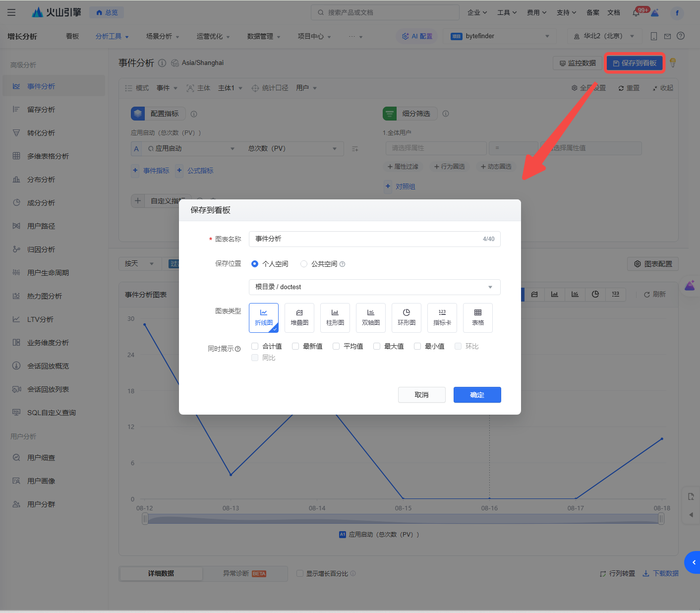This screenshot has height=613, width=700.
Task: Click the 确定 button in the dialog
Action: click(x=477, y=395)
